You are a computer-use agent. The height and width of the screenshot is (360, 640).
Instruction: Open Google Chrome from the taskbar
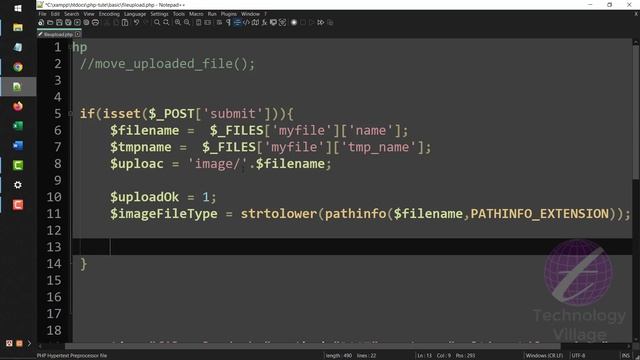click(18, 67)
